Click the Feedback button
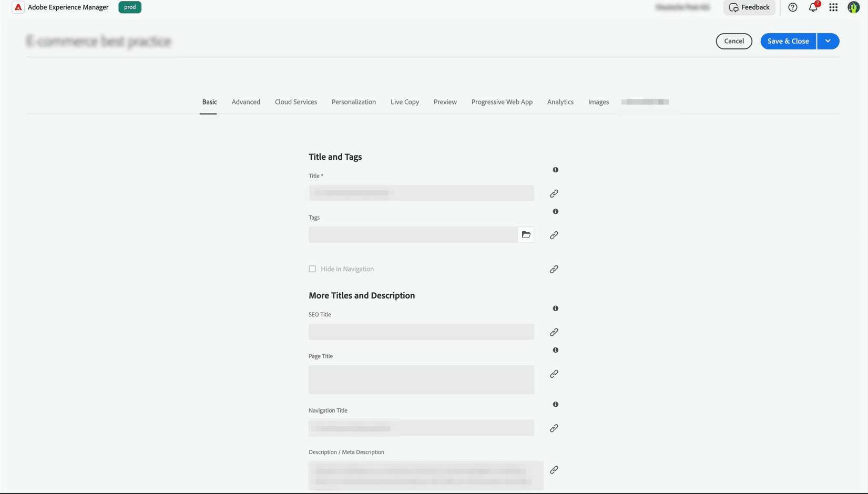The image size is (868, 494). [x=749, y=7]
